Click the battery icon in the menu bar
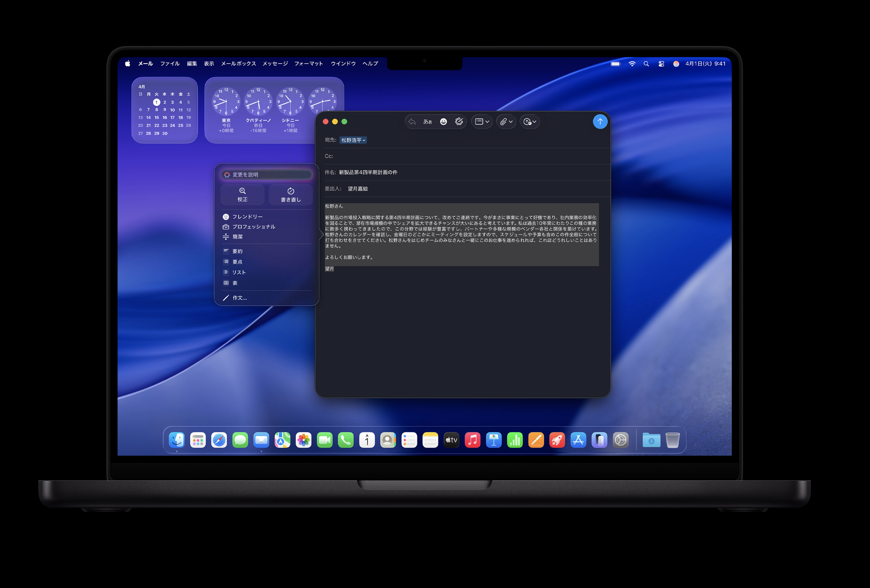Image resolution: width=870 pixels, height=588 pixels. [615, 64]
